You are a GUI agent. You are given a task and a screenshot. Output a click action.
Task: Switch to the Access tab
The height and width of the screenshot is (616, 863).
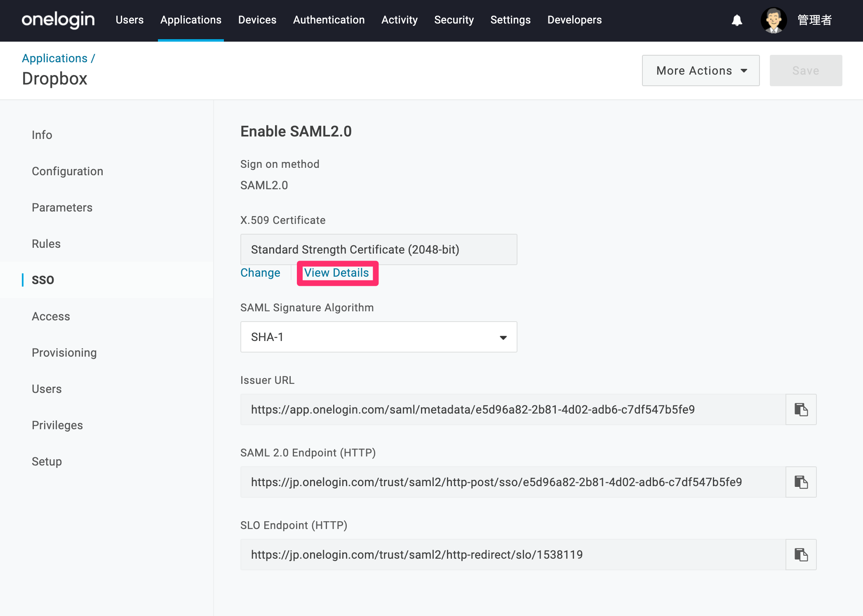(x=51, y=316)
